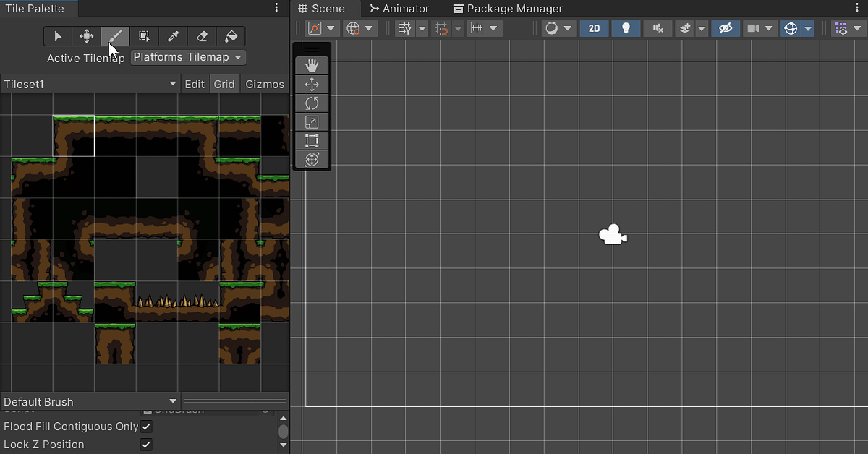This screenshot has width=868, height=454.
Task: Activate the Hand tool in the Scene overlay
Action: 312,64
